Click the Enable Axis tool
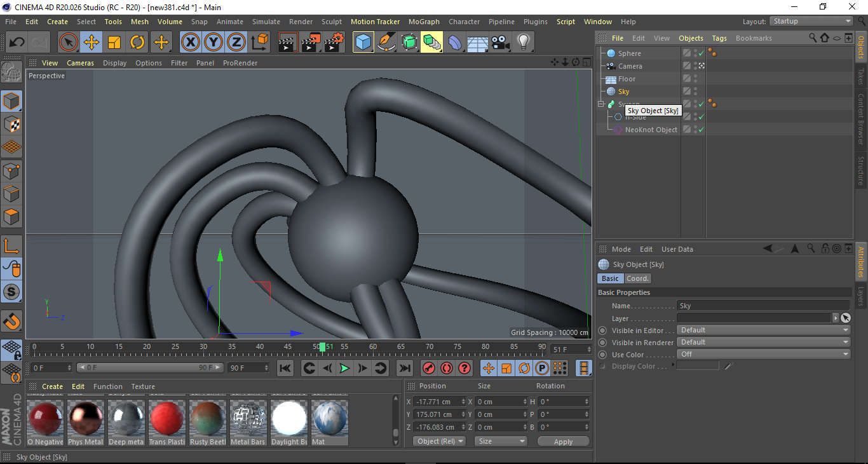 tap(11, 246)
